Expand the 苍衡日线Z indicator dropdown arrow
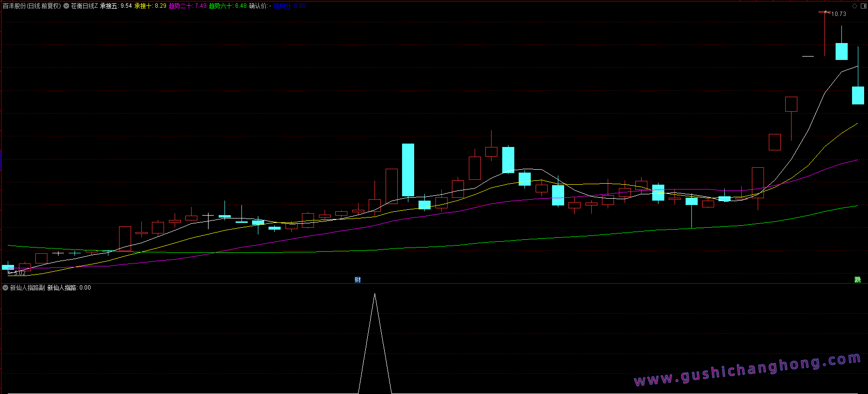Image resolution: width=868 pixels, height=394 pixels. pyautogui.click(x=66, y=6)
